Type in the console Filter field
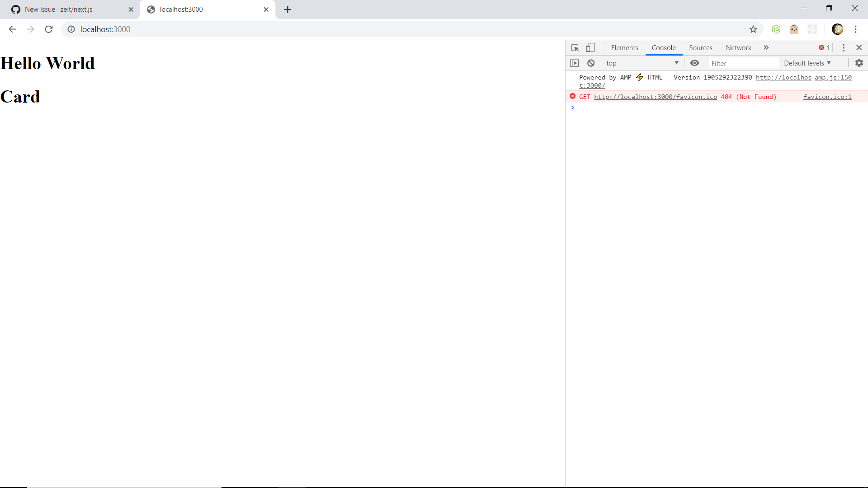The image size is (868, 488). pos(743,63)
